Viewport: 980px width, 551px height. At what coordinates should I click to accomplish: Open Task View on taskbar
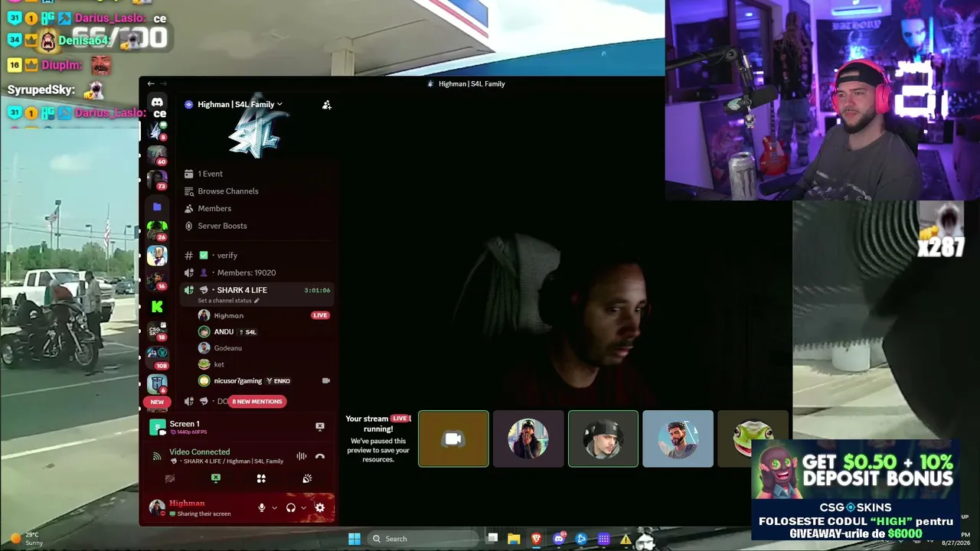pos(493,539)
